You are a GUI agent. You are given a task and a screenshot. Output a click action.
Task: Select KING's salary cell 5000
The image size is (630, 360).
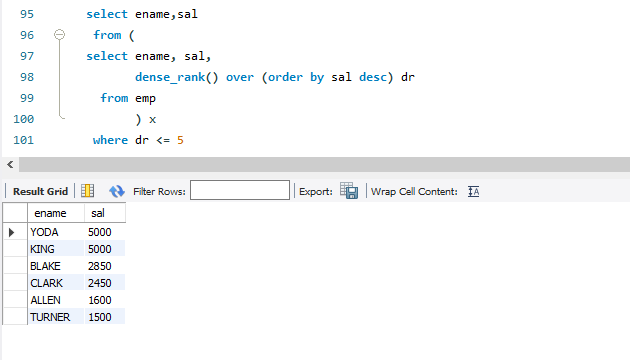105,249
